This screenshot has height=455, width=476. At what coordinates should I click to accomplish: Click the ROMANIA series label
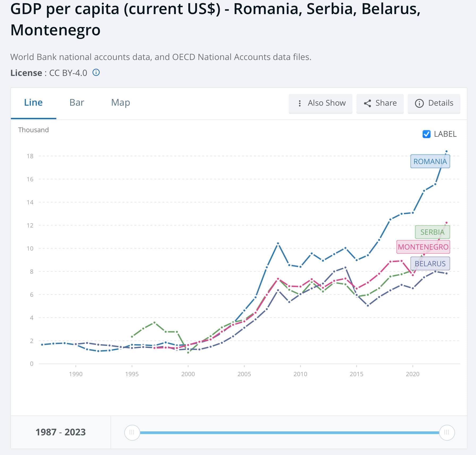pos(430,161)
